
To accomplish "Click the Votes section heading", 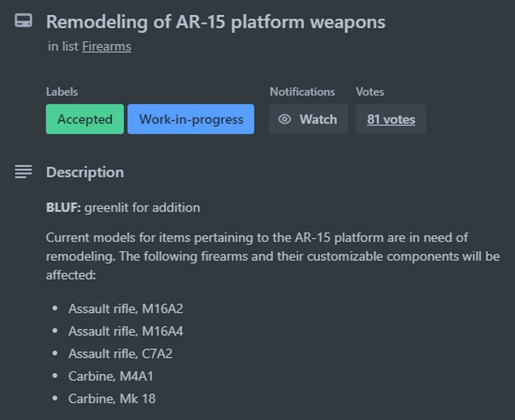I will (x=370, y=91).
